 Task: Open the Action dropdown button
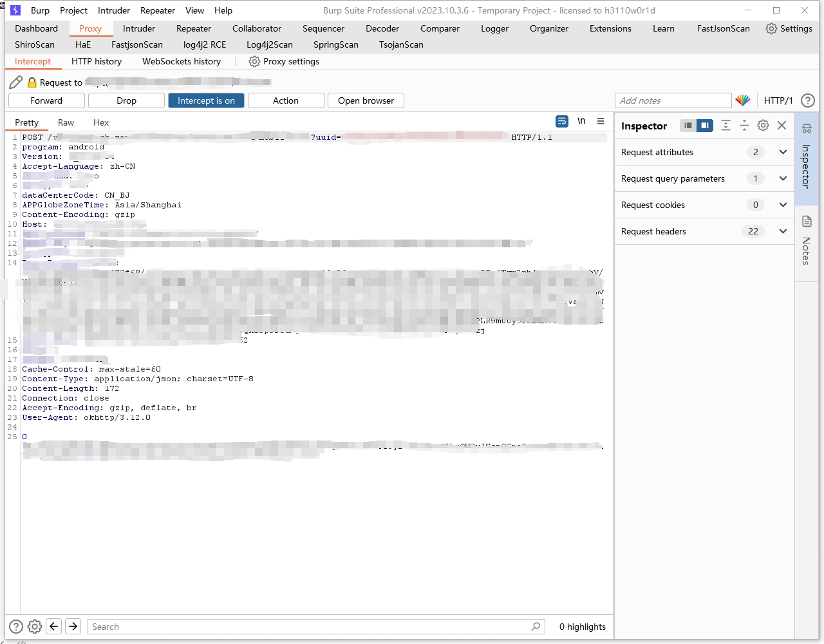(x=286, y=100)
